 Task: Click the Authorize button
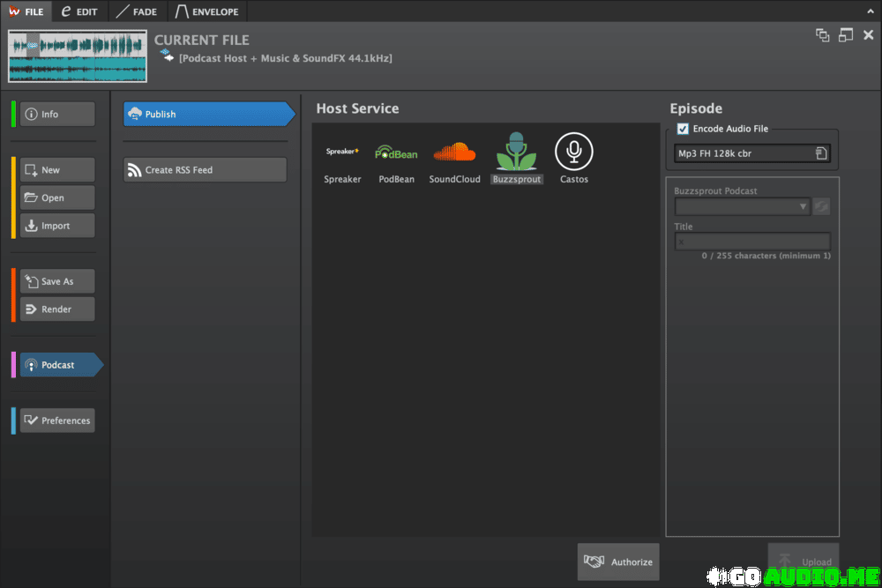point(618,562)
